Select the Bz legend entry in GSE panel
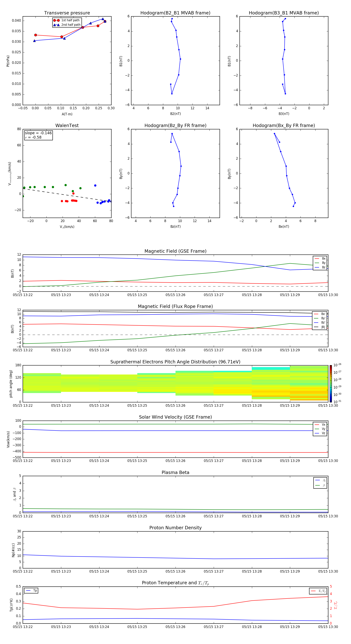351x644 pixels. 320,267
